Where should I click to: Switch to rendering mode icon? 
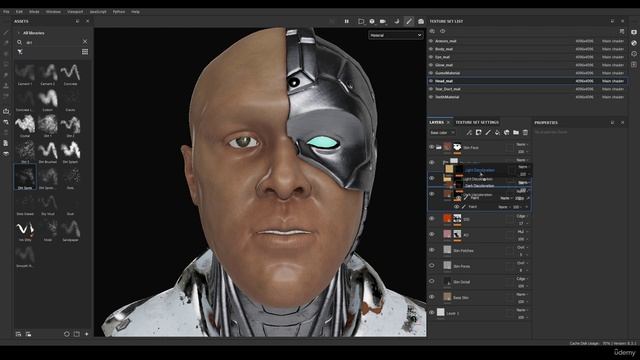(421, 21)
